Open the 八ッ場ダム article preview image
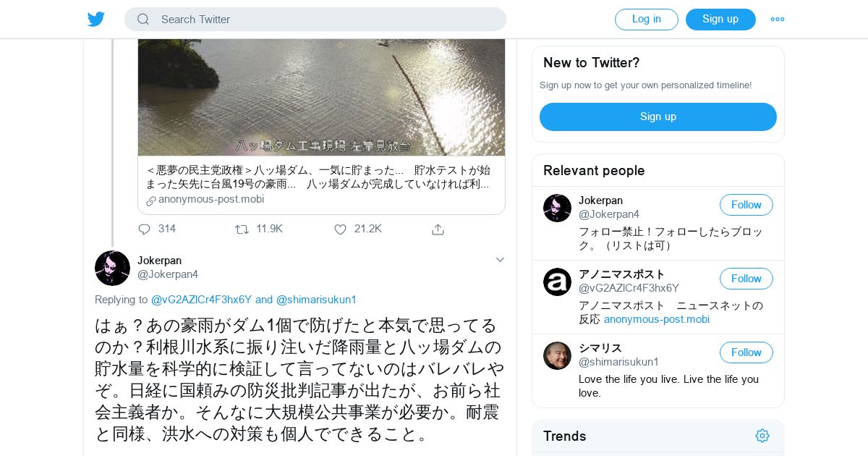 [x=321, y=98]
